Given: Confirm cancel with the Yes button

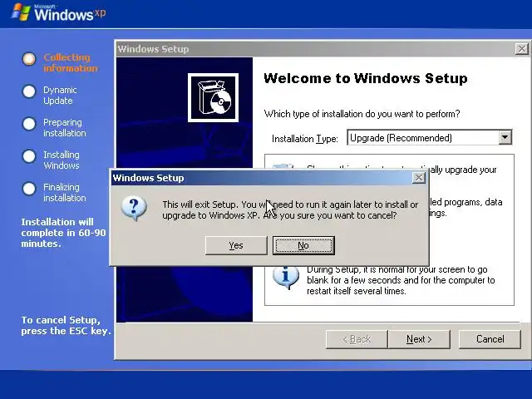Looking at the screenshot, I should (x=236, y=245).
